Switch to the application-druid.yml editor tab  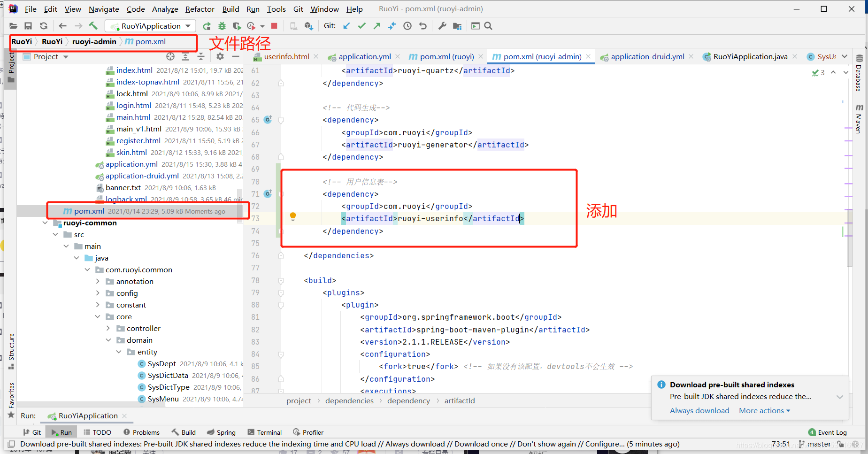coord(647,56)
